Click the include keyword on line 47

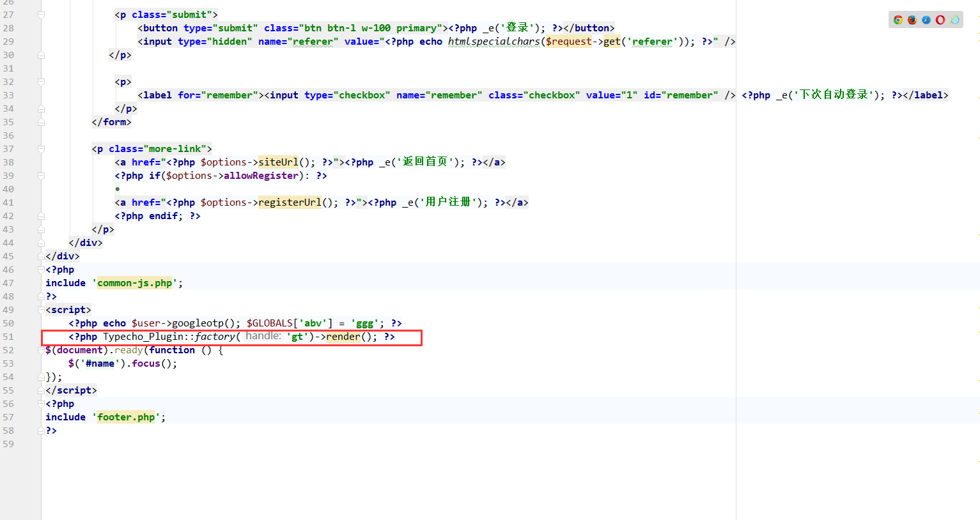tap(65, 283)
